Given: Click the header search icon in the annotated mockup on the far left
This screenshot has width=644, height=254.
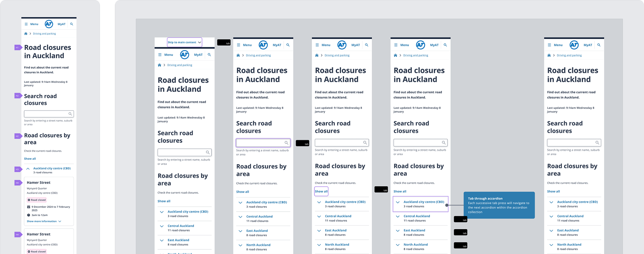Looking at the screenshot, I should click(x=71, y=24).
